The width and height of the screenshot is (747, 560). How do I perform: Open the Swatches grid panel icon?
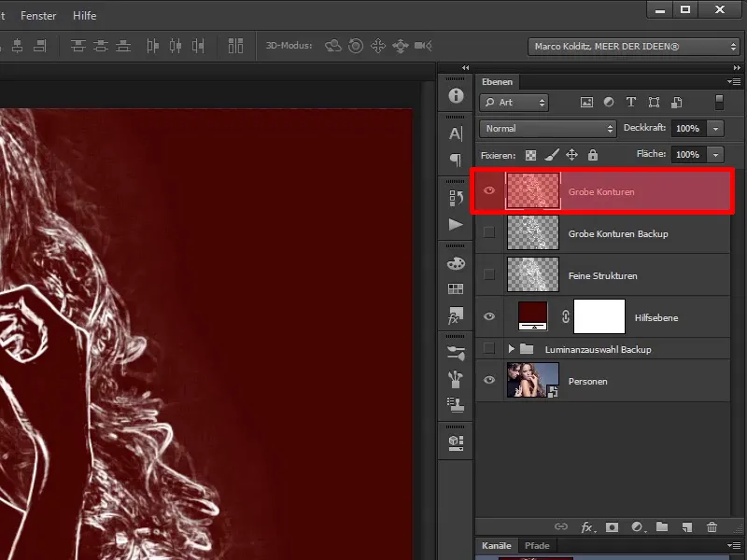[456, 288]
